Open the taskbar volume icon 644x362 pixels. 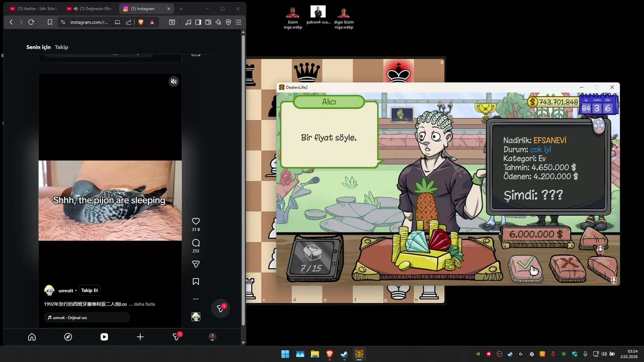604,354
